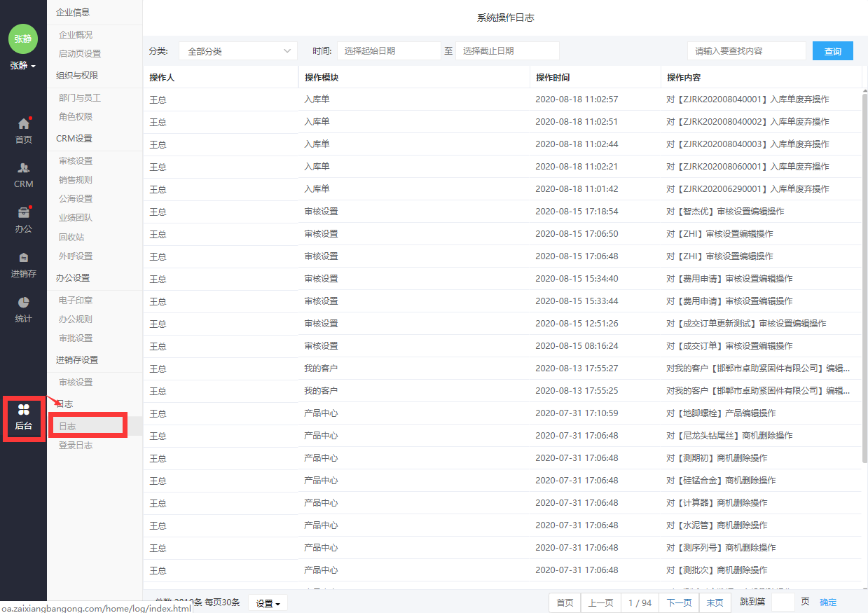The height and width of the screenshot is (613, 868).
Task: Click the 确定 jump confirm link
Action: (x=828, y=602)
